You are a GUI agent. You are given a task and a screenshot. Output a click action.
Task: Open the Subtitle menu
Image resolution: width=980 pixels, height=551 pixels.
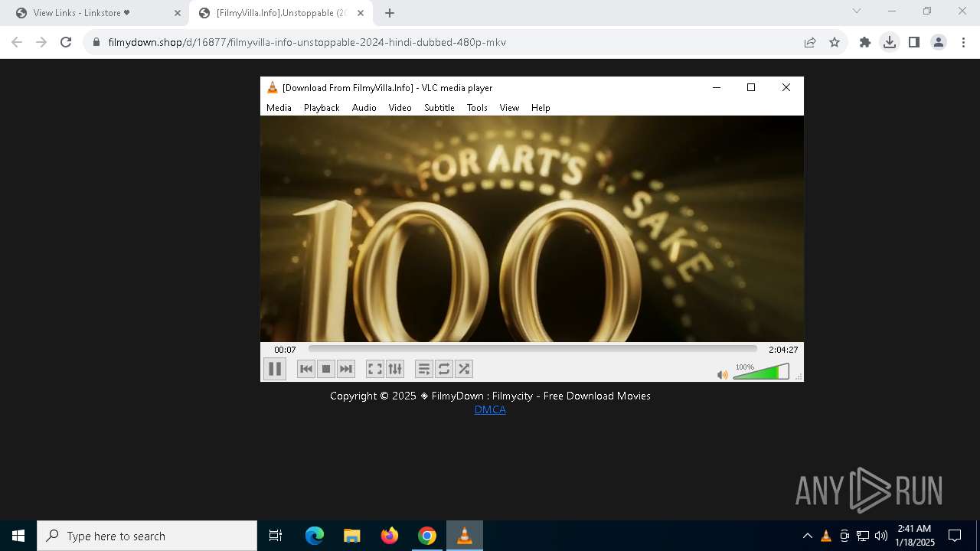(439, 108)
